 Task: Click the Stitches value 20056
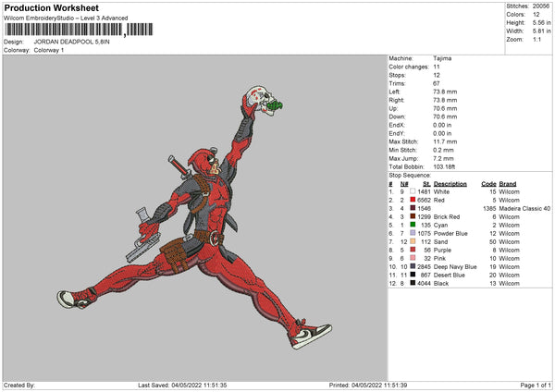coord(541,6)
